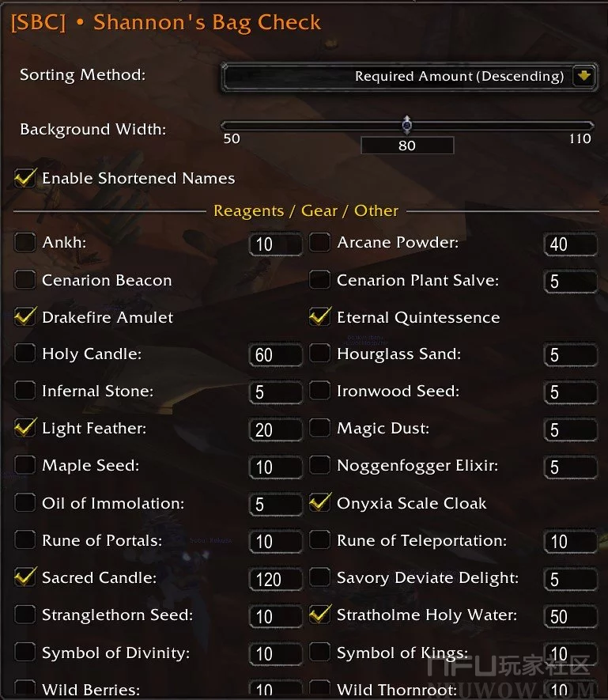
Task: Uncheck Stratholme Holy Water
Action: [x=319, y=615]
